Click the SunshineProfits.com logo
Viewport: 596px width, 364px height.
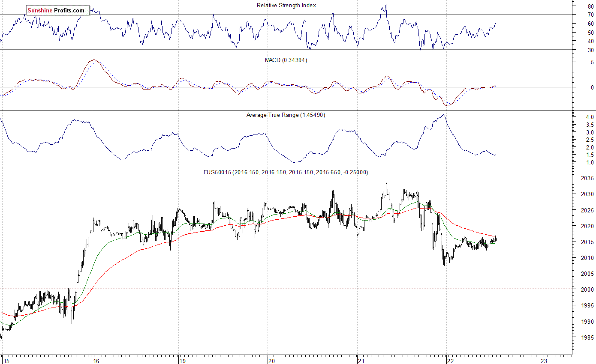click(57, 10)
